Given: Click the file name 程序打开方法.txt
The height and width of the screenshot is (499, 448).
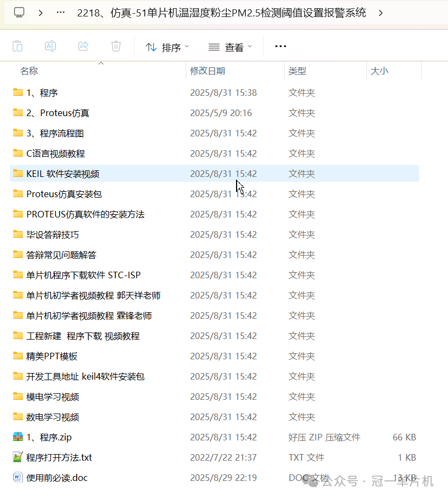Looking at the screenshot, I should point(59,457).
